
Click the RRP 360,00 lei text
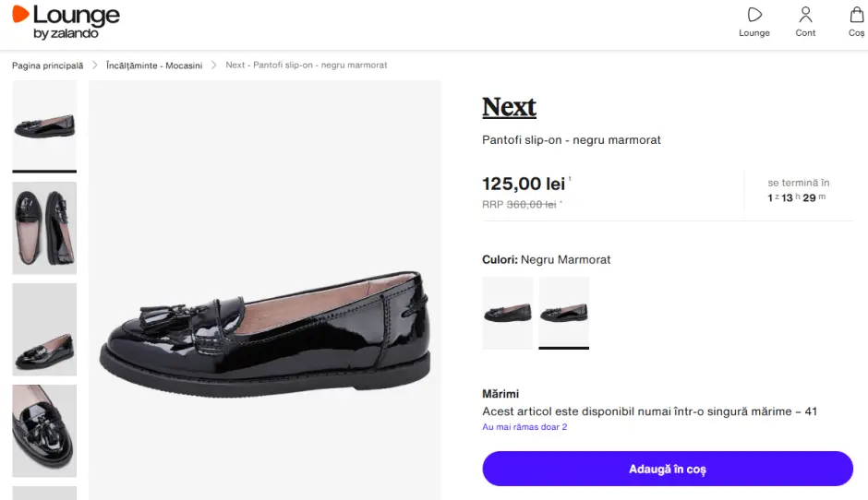pos(519,205)
